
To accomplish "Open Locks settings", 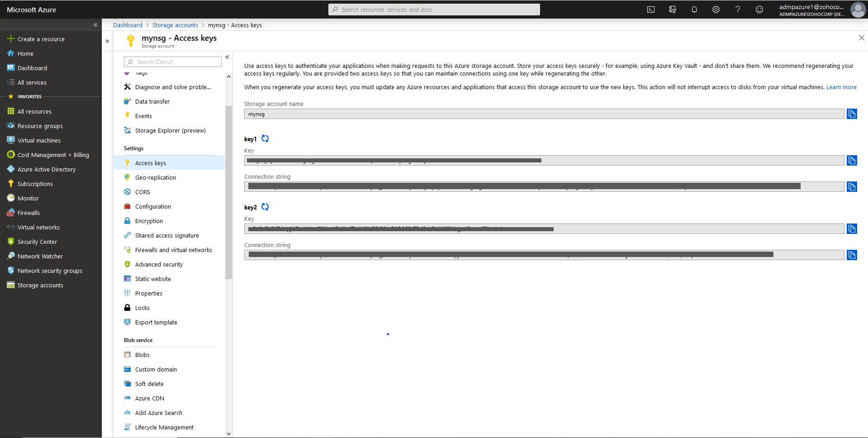I will pos(169,308).
